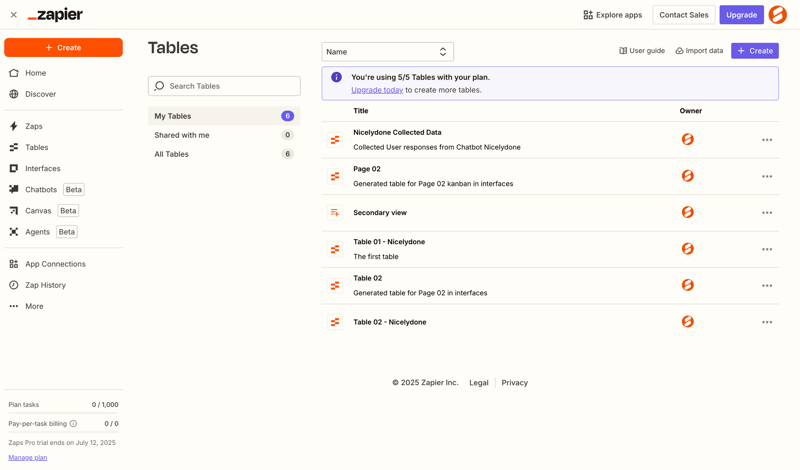Go to Home in sidebar
This screenshot has height=470, width=800.
point(63,73)
